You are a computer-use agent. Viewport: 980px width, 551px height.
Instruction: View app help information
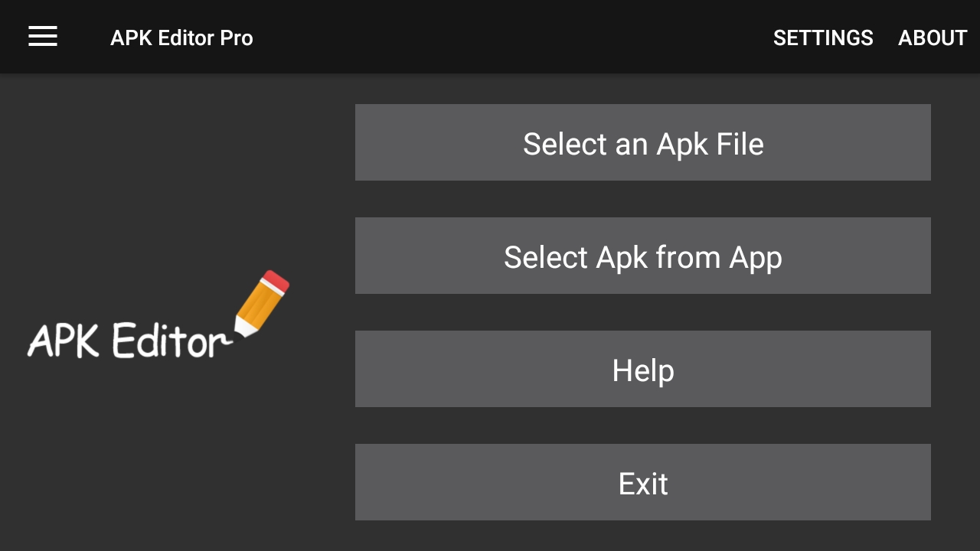point(643,369)
